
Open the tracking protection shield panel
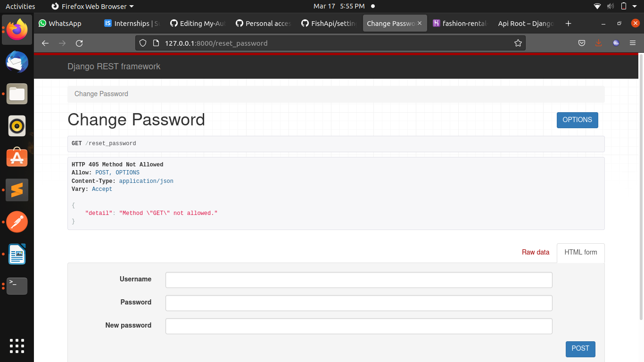[x=142, y=43]
